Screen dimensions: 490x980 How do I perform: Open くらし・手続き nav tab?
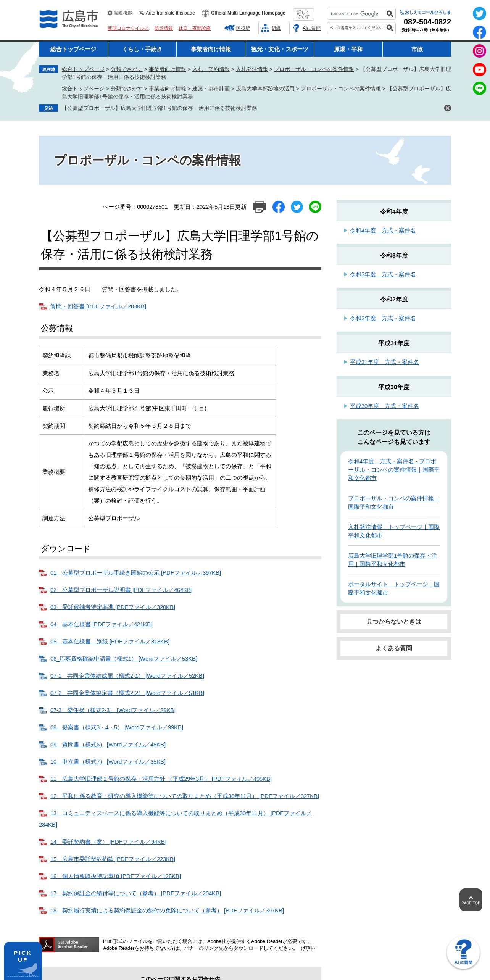pos(142,49)
